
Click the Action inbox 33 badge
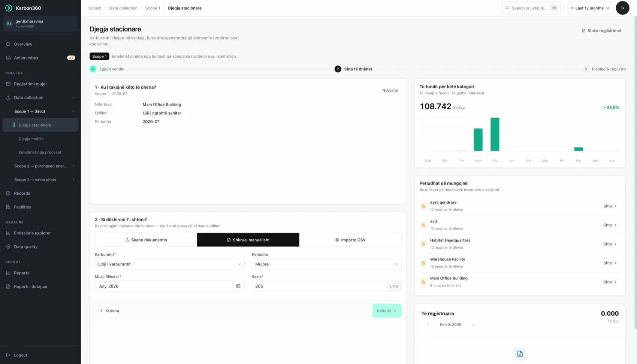[71, 58]
